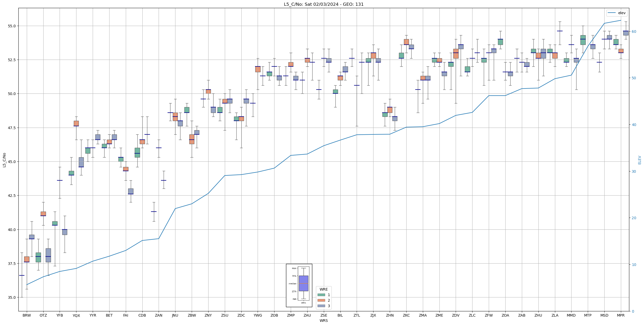Click the boxplot explanation inset diagram
Viewport: 644px width, 325px height.
pos(299,285)
